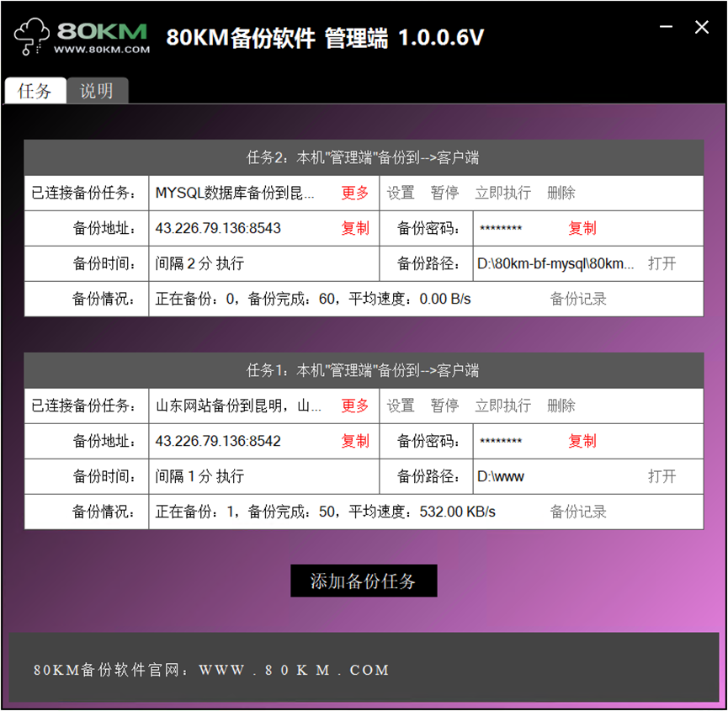Show 更多 for the MYSQL backup task
Viewport: 728px width, 711px height.
pos(354,193)
